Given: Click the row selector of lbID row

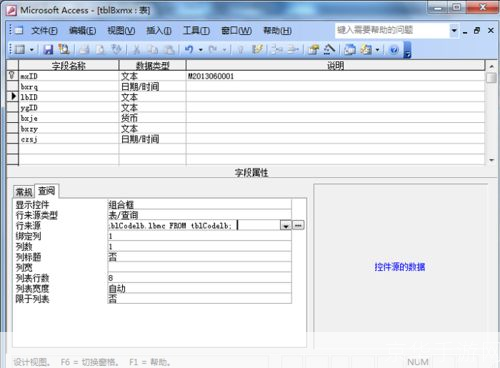Looking at the screenshot, I should pyautogui.click(x=13, y=97).
